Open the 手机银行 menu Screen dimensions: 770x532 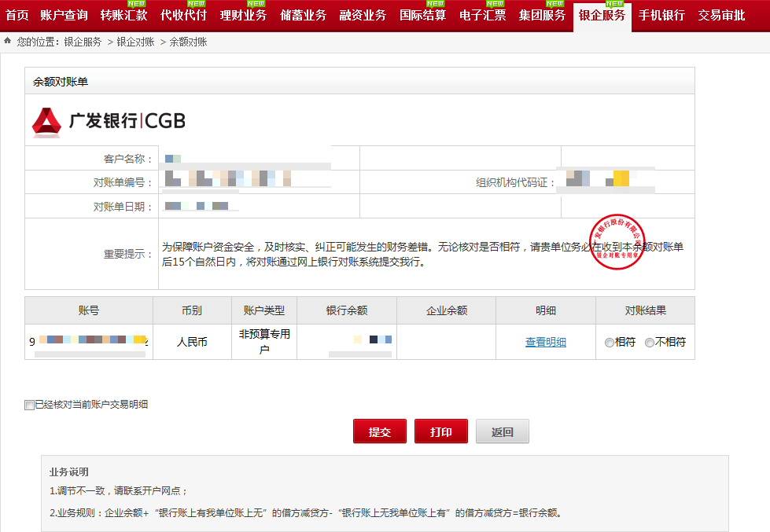click(x=661, y=15)
